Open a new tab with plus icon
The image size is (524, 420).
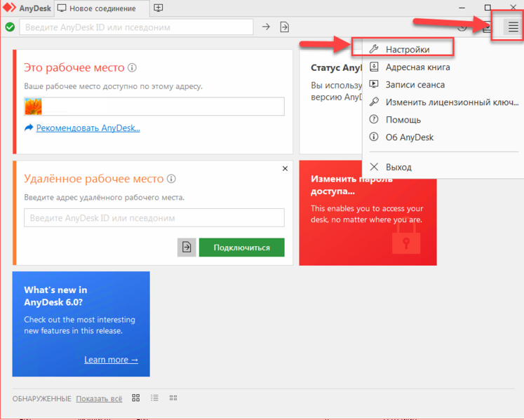(159, 8)
